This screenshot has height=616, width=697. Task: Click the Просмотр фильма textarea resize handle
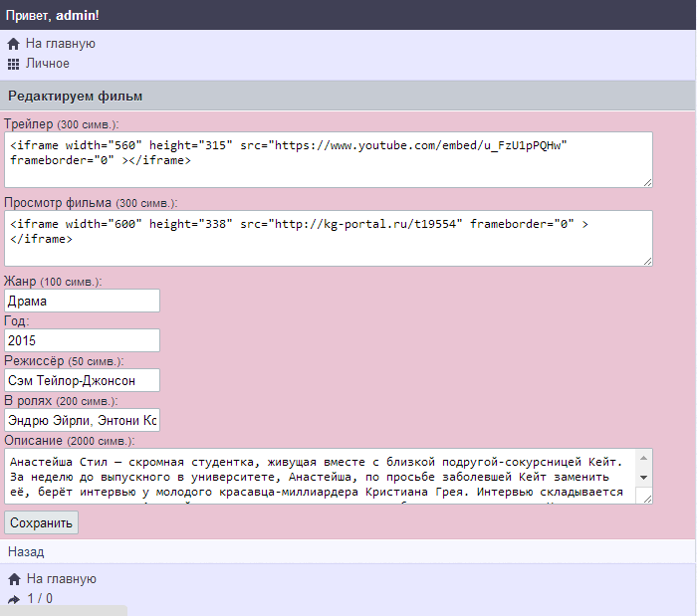point(647,260)
